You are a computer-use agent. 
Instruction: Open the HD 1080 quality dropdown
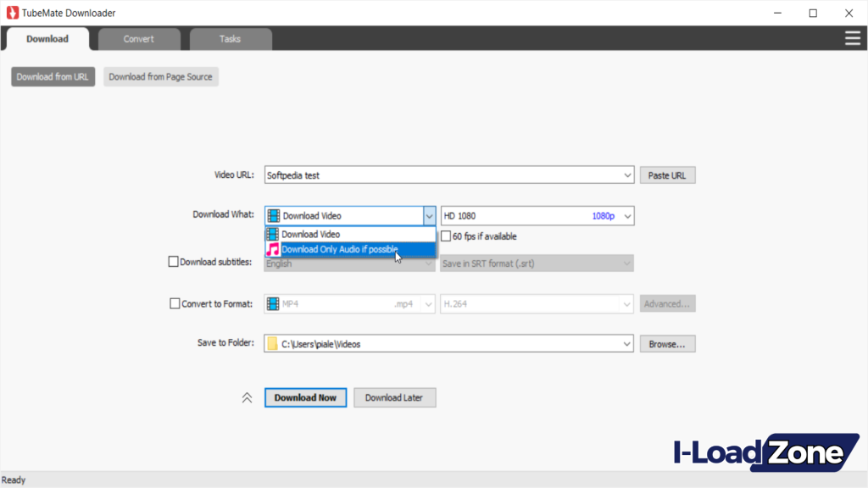(626, 215)
